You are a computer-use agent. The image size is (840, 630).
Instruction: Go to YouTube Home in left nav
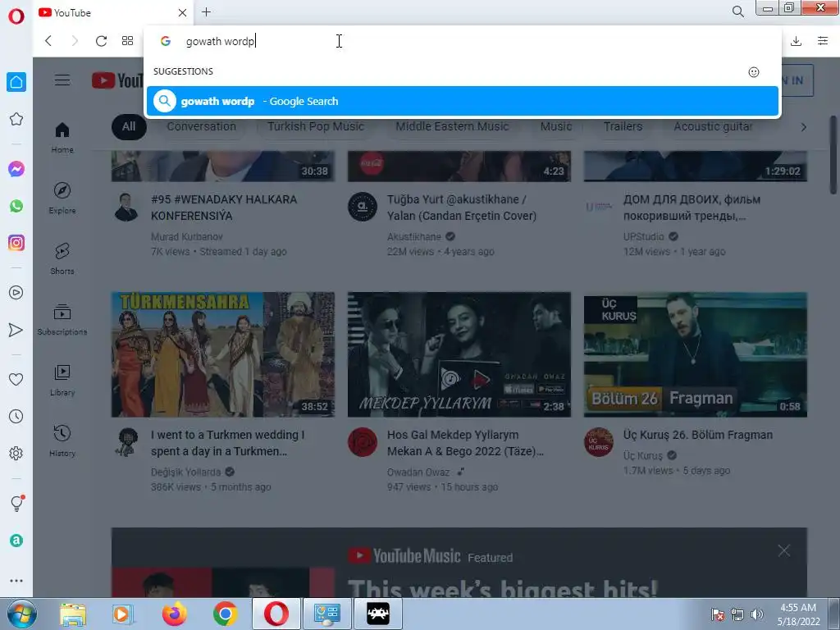pos(62,138)
